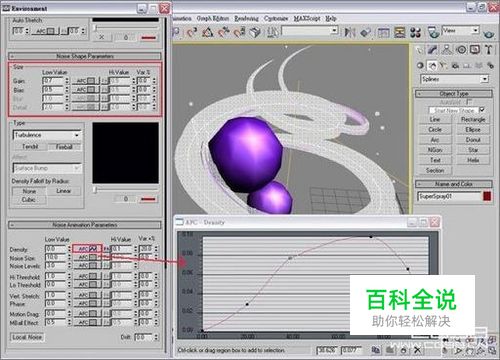Viewport: 500px width, 360px height.
Task: Switch to the Utilities hammer panel icon
Action: (x=489, y=50)
